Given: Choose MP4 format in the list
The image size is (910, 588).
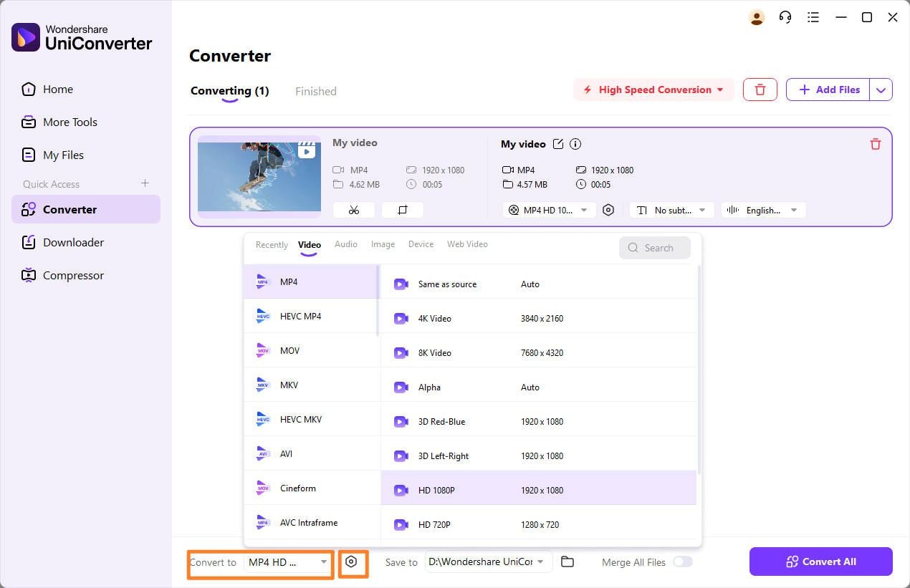Looking at the screenshot, I should 310,281.
